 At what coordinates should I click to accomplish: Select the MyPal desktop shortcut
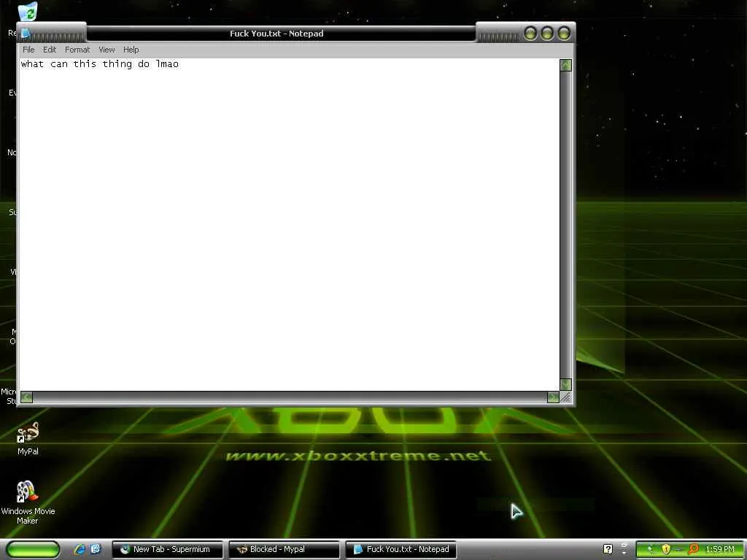click(28, 439)
